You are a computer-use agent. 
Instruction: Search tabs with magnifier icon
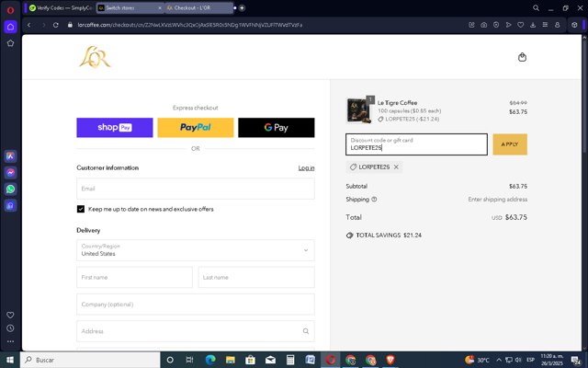536,8
